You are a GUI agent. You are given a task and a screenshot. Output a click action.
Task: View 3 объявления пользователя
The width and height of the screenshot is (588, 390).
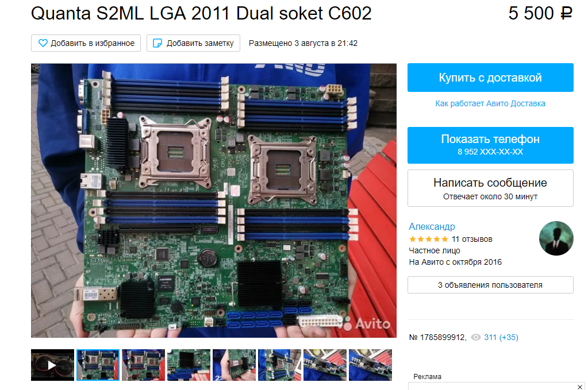point(490,285)
